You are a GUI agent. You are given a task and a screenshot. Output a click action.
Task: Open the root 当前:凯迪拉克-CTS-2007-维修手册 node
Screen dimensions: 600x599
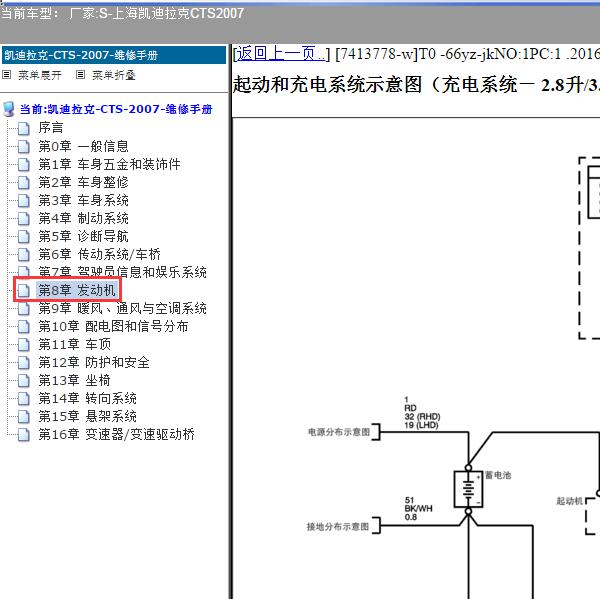point(116,109)
